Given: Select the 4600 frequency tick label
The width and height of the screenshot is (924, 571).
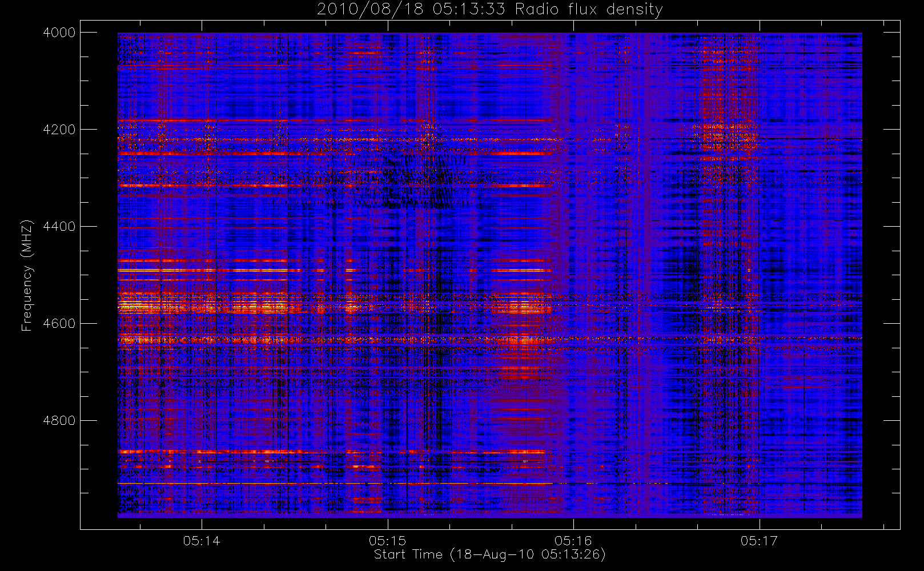Looking at the screenshot, I should [x=59, y=324].
